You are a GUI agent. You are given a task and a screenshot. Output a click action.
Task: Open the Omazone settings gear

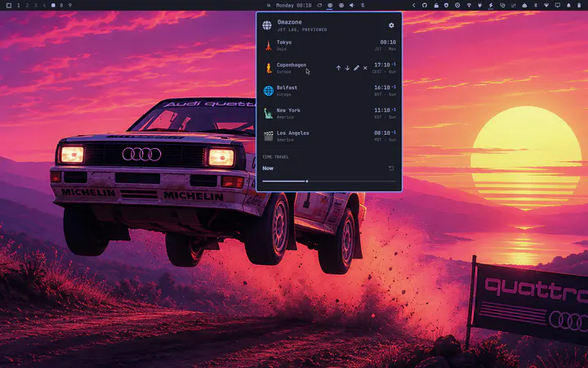tap(391, 25)
